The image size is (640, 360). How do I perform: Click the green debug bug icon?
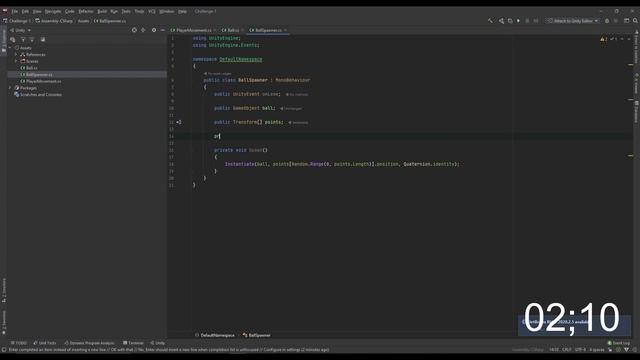607,21
